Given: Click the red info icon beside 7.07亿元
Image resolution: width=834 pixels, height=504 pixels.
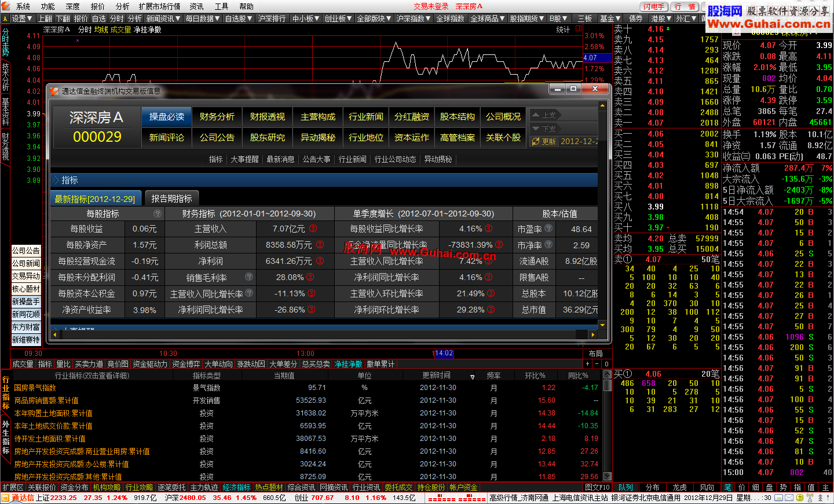Looking at the screenshot, I should 313,229.
